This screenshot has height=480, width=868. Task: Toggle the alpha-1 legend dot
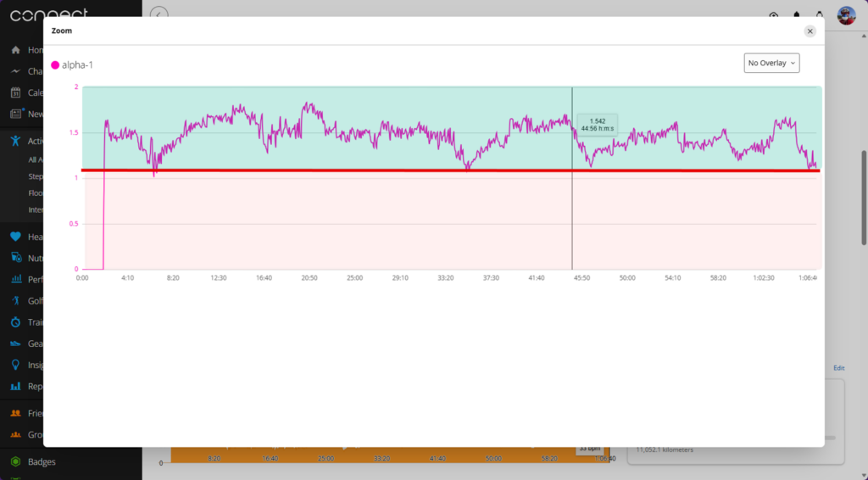[x=55, y=65]
